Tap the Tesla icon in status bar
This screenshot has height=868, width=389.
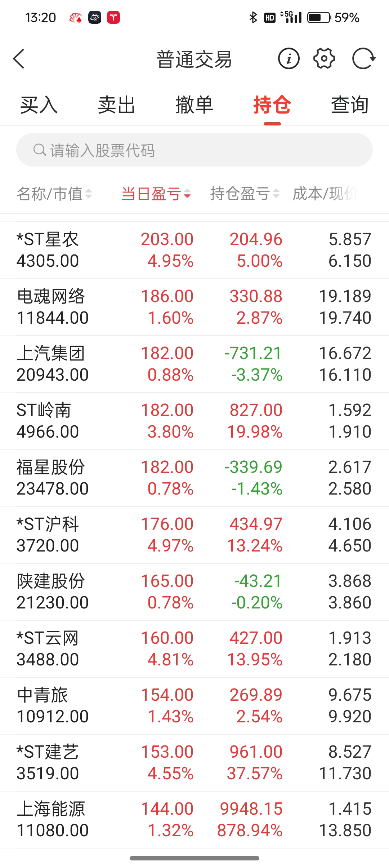113,17
